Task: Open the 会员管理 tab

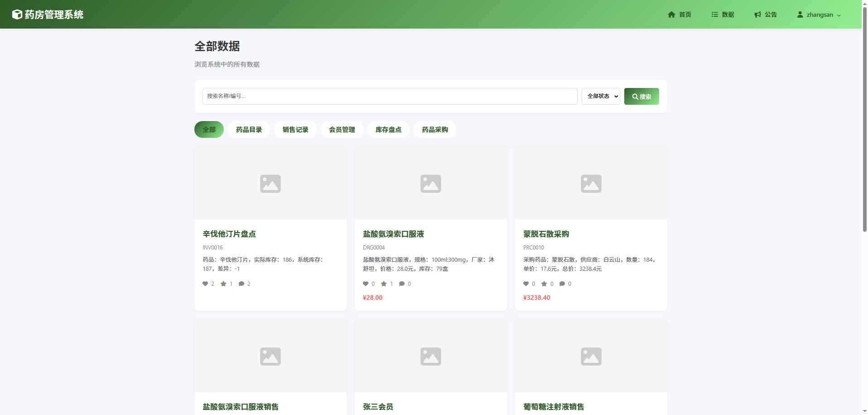Action: tap(342, 130)
